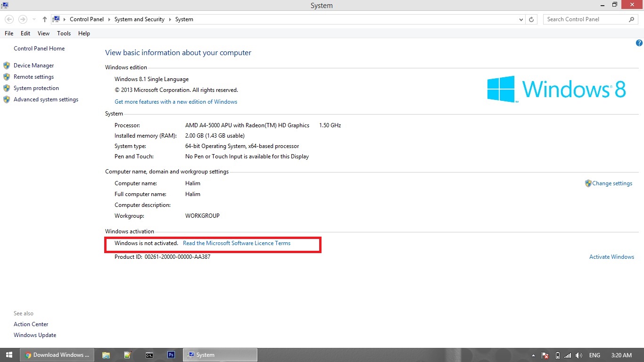The width and height of the screenshot is (644, 362).
Task: Click the shield icon beside Change settings
Action: [588, 183]
